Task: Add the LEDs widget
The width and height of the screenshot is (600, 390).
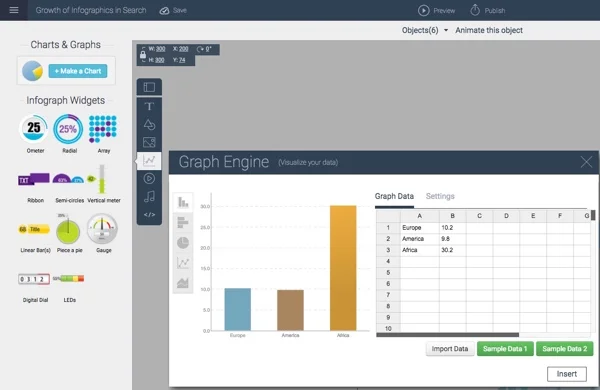Action: click(68, 279)
